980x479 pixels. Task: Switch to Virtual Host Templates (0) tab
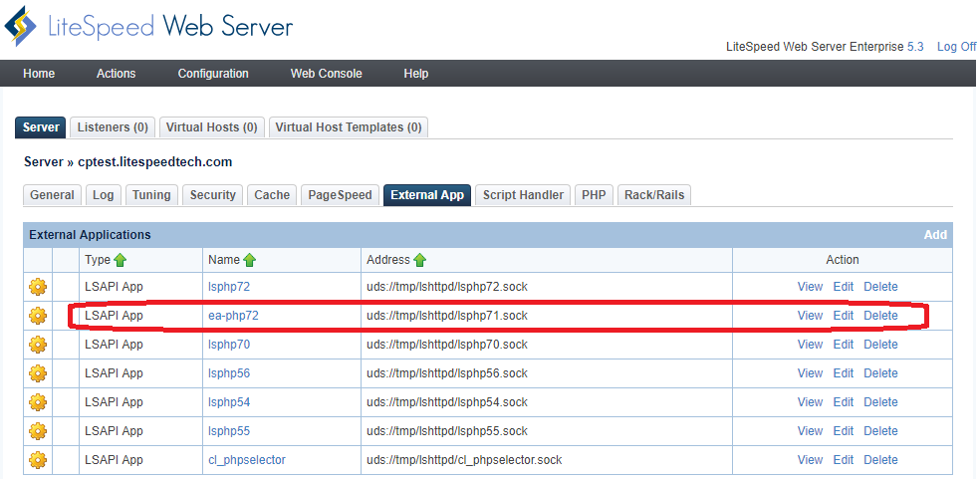[x=349, y=126]
